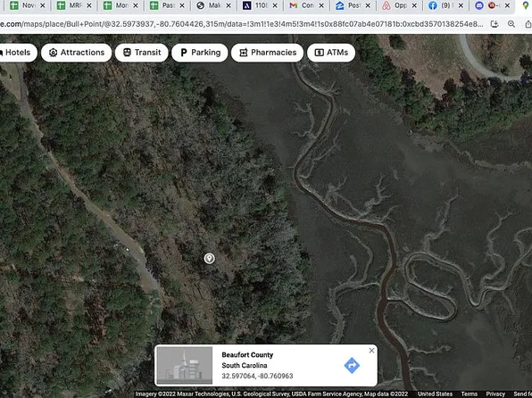
Task: Switch to the Facebook "(9)" tab
Action: click(445, 5)
